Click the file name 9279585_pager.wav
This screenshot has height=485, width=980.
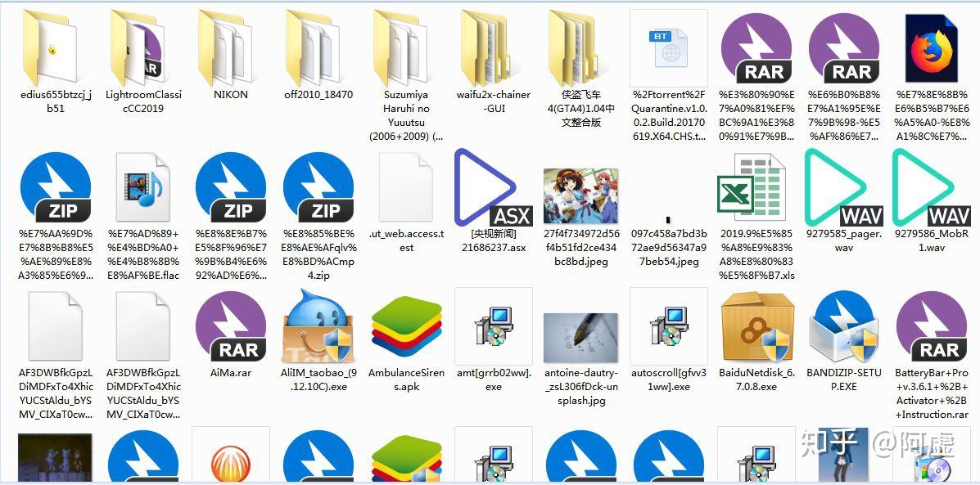[x=844, y=240]
